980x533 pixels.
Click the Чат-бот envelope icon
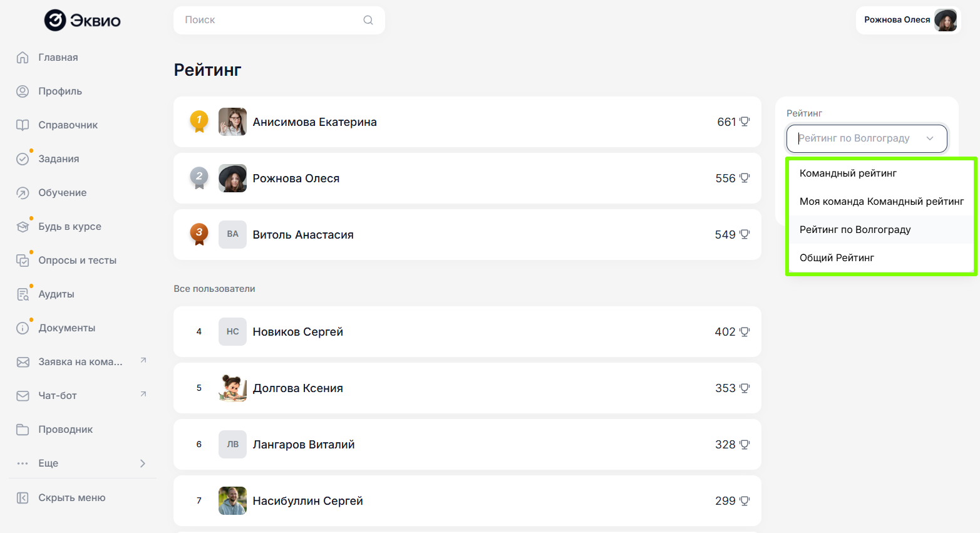pyautogui.click(x=23, y=396)
